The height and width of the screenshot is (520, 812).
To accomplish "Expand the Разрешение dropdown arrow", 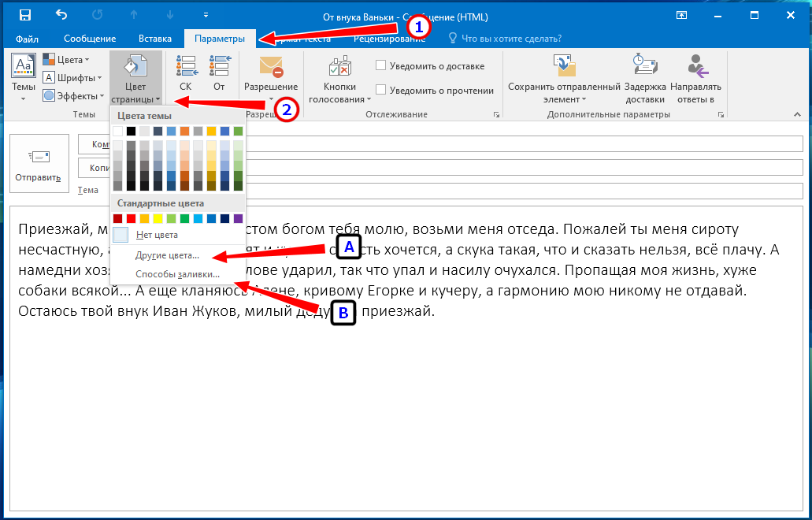I will pyautogui.click(x=271, y=98).
